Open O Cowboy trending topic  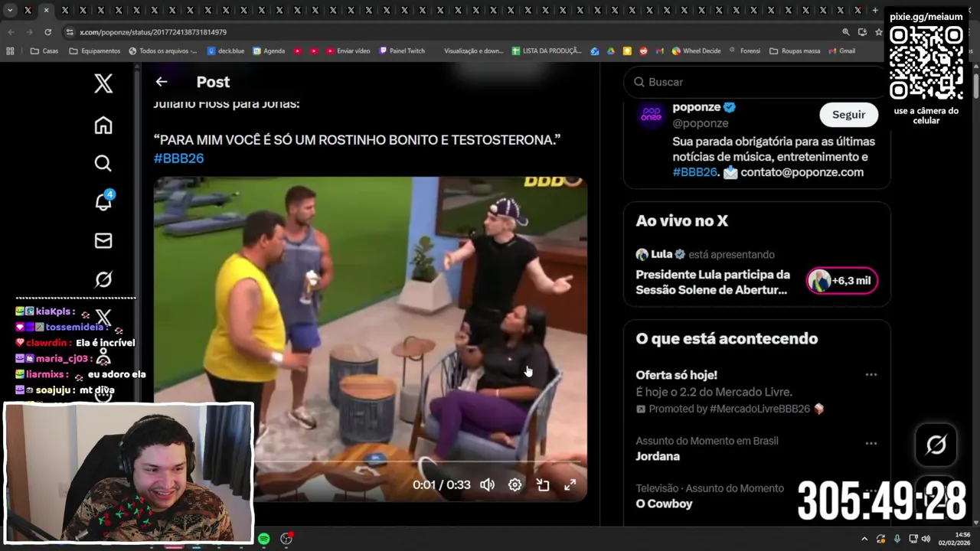664,504
